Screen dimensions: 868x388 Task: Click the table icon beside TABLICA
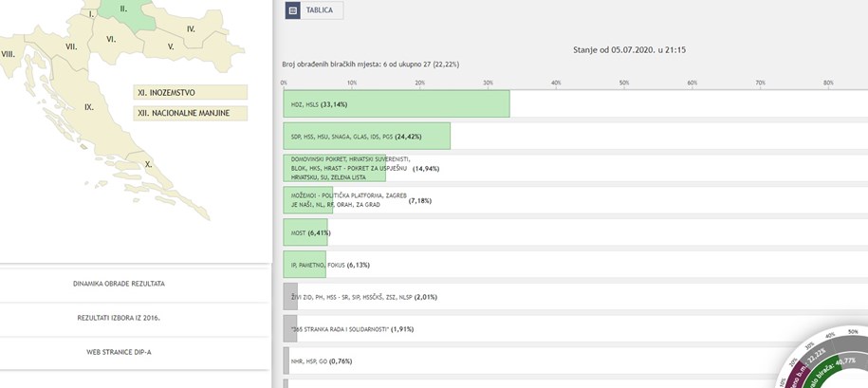click(293, 10)
